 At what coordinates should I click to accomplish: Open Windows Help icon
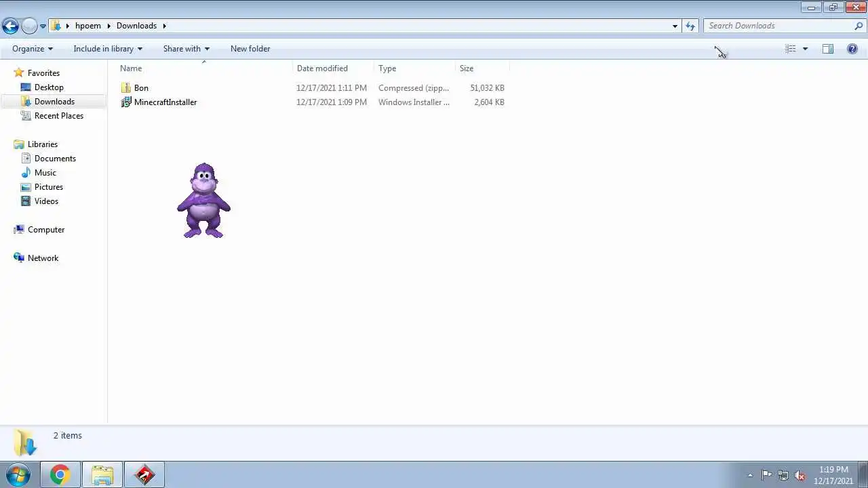[852, 49]
